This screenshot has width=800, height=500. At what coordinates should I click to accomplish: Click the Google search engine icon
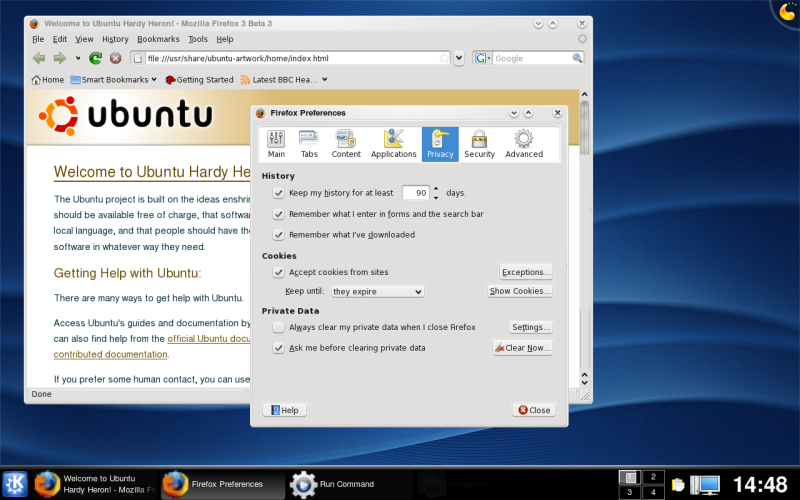click(480, 58)
